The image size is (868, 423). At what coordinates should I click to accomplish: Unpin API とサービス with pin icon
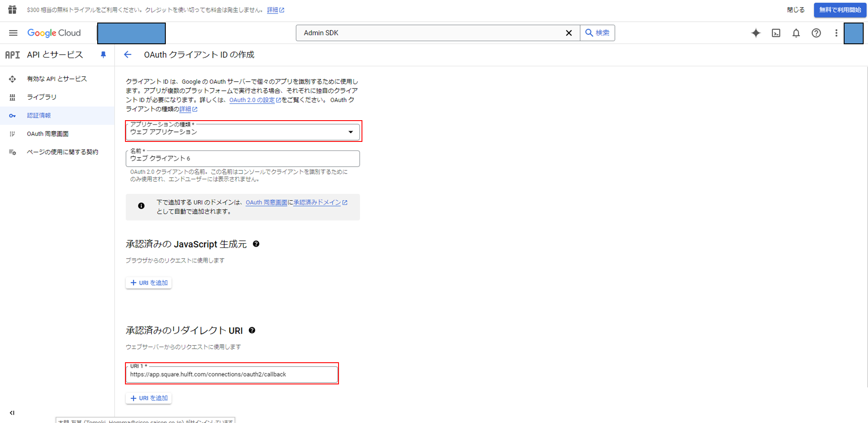[x=103, y=55]
